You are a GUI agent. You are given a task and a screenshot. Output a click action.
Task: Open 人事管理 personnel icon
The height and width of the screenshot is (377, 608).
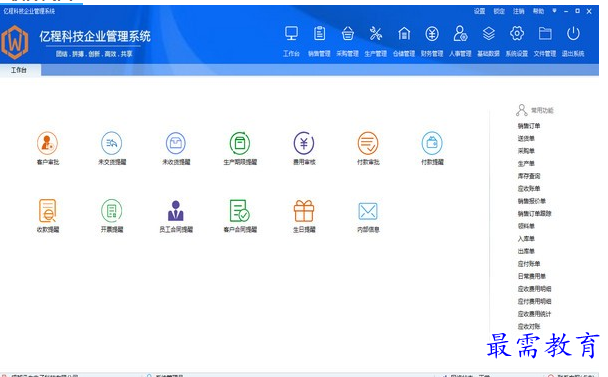point(460,34)
